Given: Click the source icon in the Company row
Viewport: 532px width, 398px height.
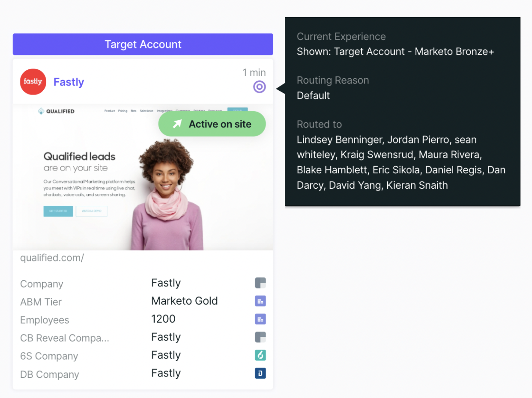Looking at the screenshot, I should [260, 283].
